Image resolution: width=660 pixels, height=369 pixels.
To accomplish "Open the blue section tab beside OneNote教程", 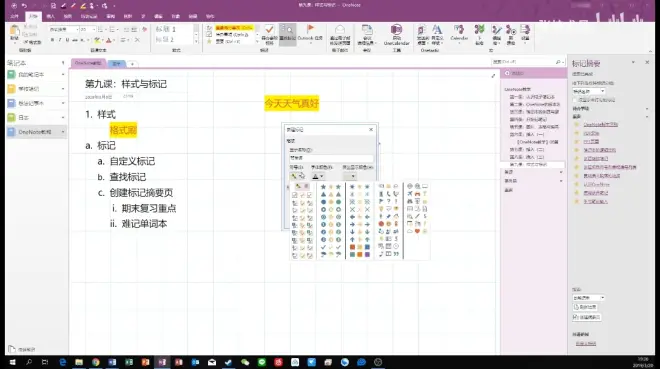I will coord(117,64).
